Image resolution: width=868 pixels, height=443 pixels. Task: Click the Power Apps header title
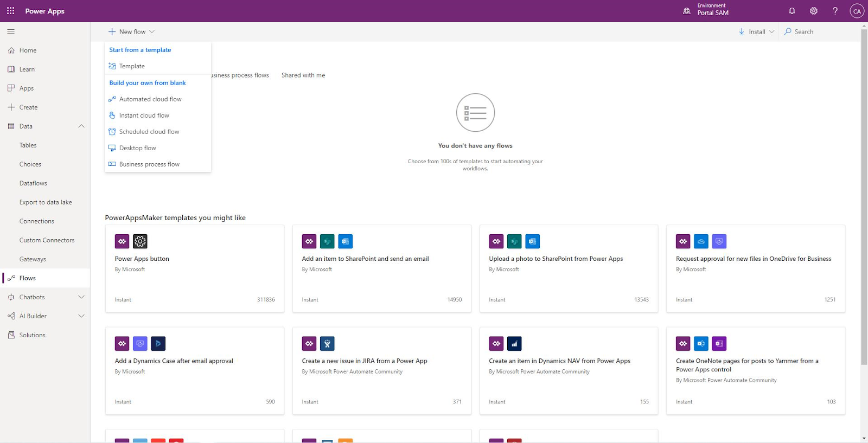pos(45,11)
